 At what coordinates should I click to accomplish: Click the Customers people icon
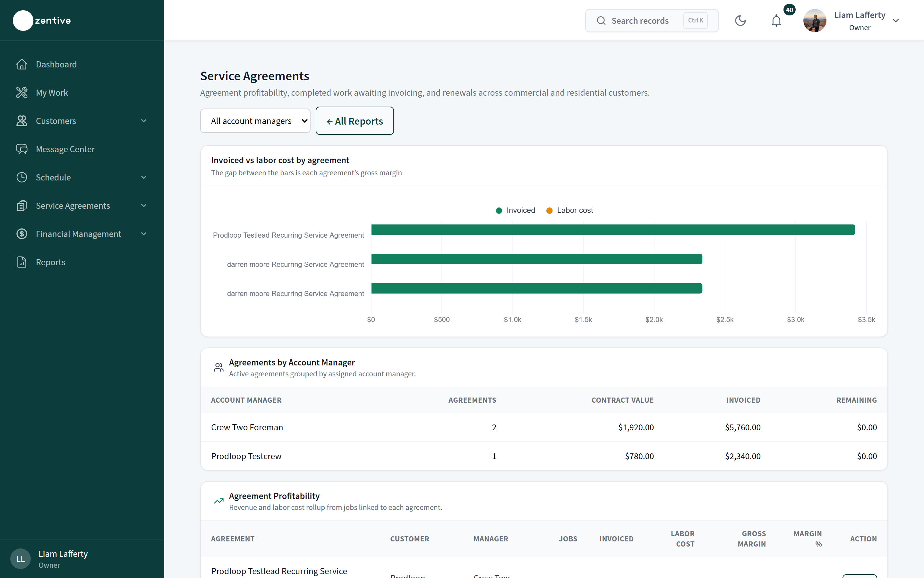(x=22, y=121)
